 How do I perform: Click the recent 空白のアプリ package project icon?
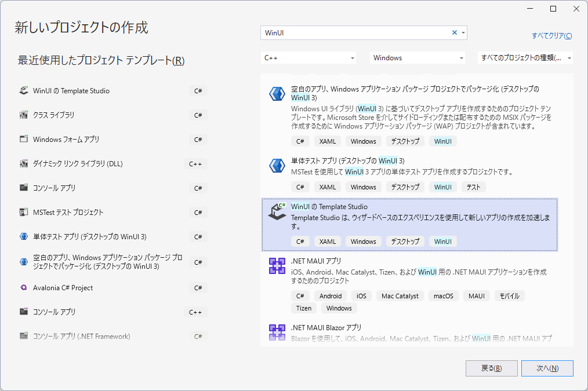[x=24, y=262]
